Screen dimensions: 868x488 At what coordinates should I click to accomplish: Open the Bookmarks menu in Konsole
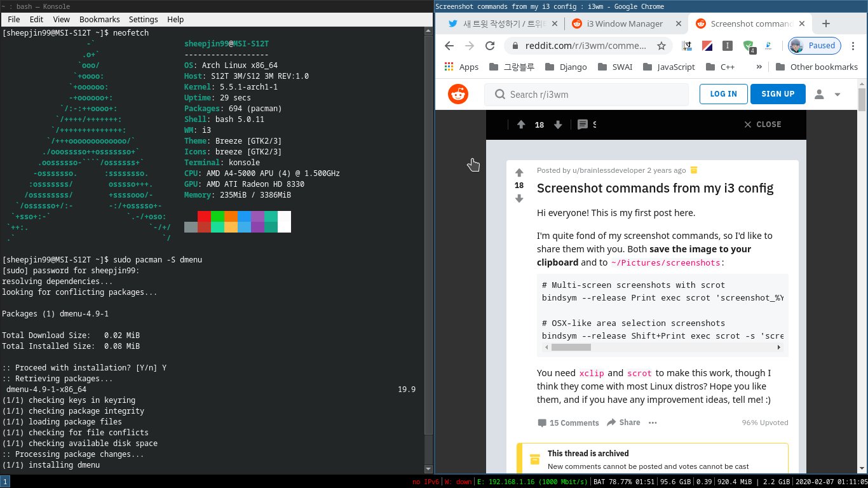point(99,20)
